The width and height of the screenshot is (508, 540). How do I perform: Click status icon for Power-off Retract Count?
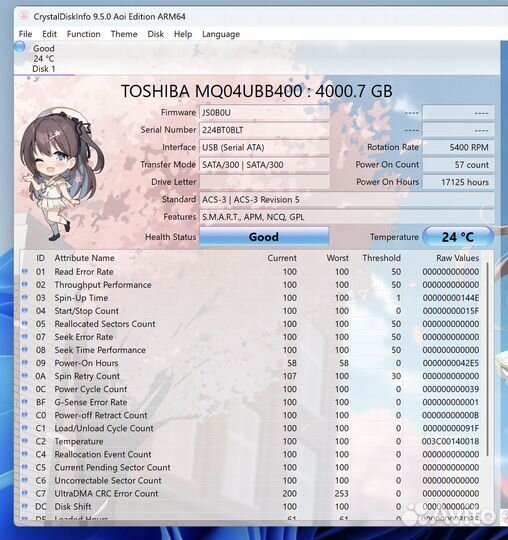pos(24,415)
